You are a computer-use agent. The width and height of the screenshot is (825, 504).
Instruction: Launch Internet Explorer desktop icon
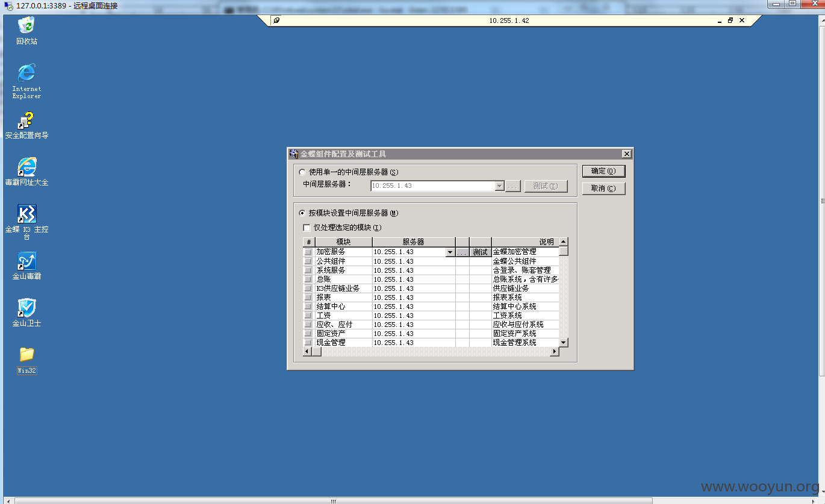click(x=26, y=81)
